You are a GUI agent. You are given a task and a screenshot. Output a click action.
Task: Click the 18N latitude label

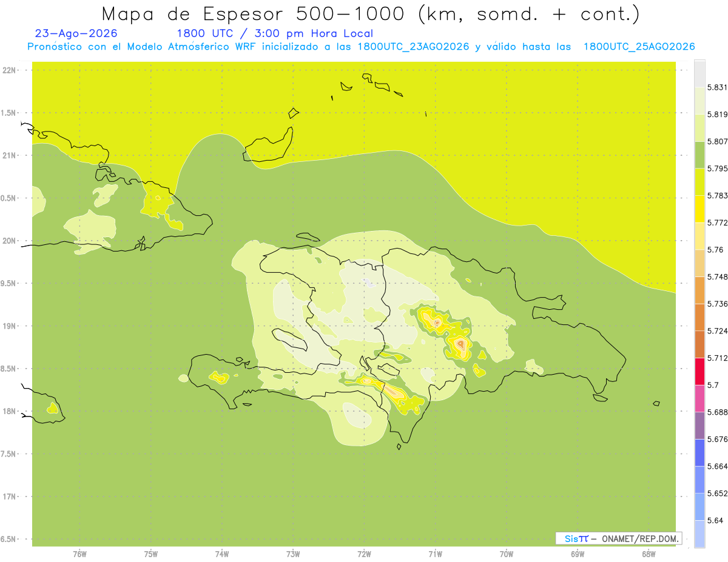[x=9, y=411]
